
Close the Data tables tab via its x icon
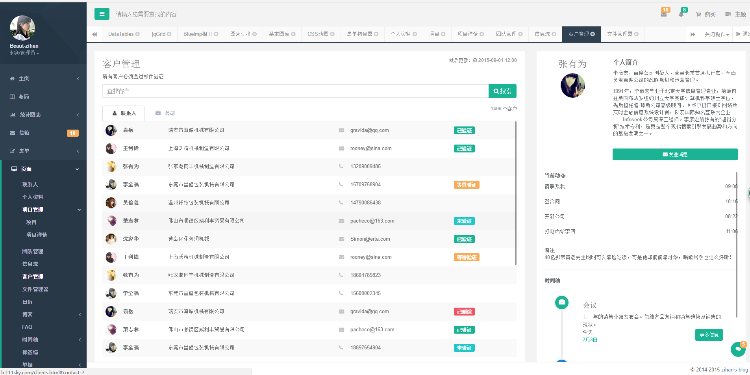click(x=138, y=34)
